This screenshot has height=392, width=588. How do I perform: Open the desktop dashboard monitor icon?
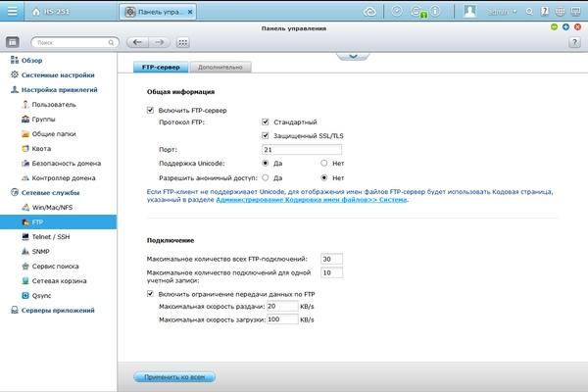tap(575, 12)
